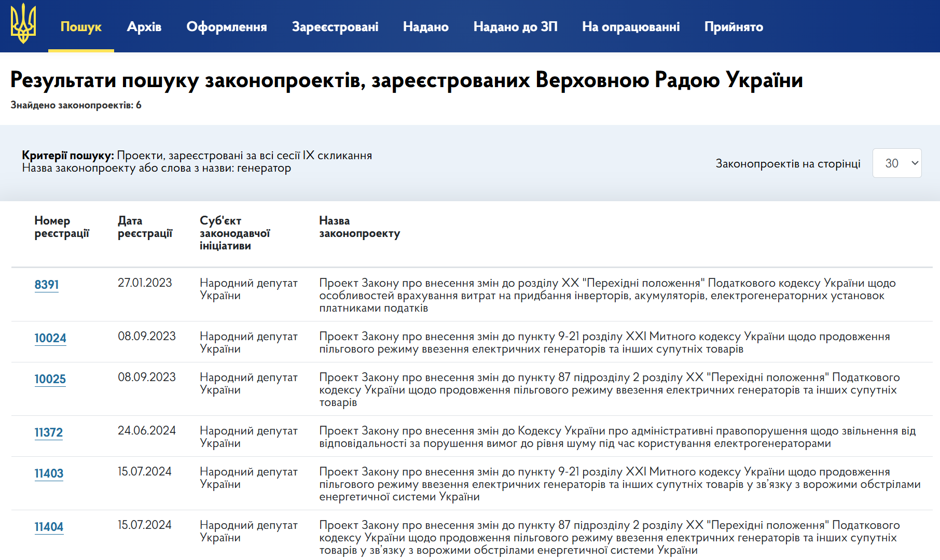Open the Прийнято section

[x=734, y=27]
